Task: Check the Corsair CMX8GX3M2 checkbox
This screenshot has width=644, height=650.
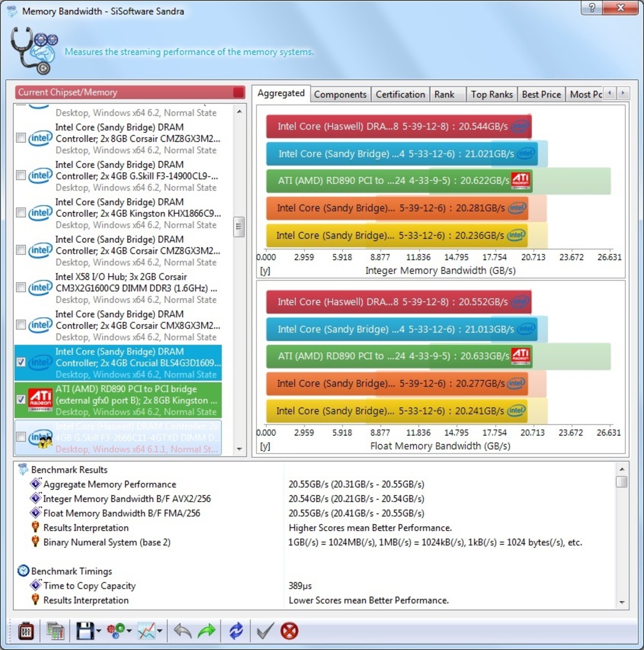Action: [x=21, y=324]
